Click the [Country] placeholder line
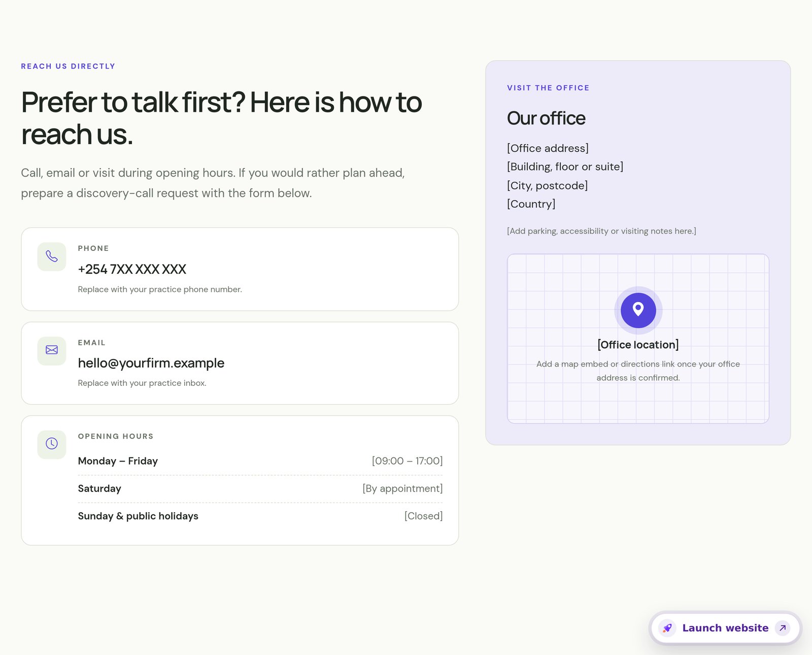Image resolution: width=812 pixels, height=655 pixels. 531,204
